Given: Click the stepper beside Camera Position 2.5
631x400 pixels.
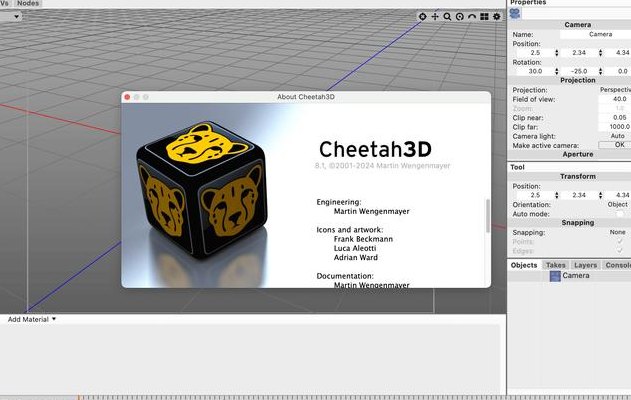Looking at the screenshot, I should click(557, 53).
